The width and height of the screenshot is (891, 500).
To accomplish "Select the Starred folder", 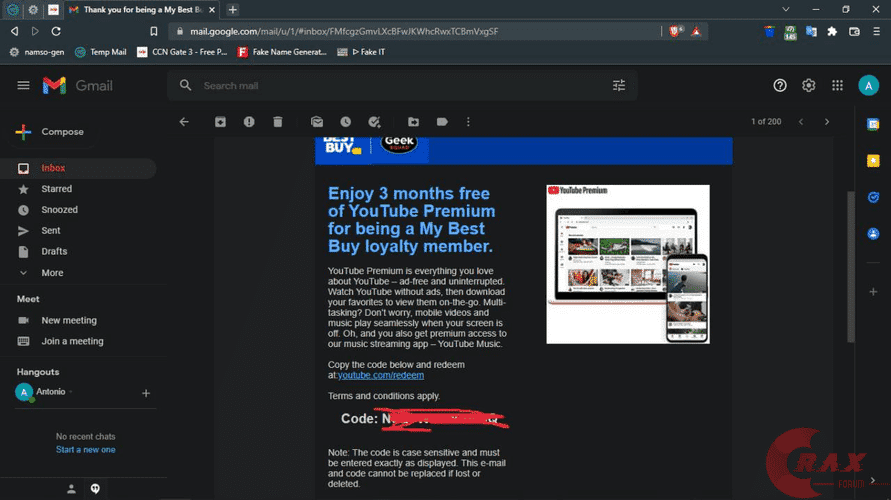I will 56,189.
